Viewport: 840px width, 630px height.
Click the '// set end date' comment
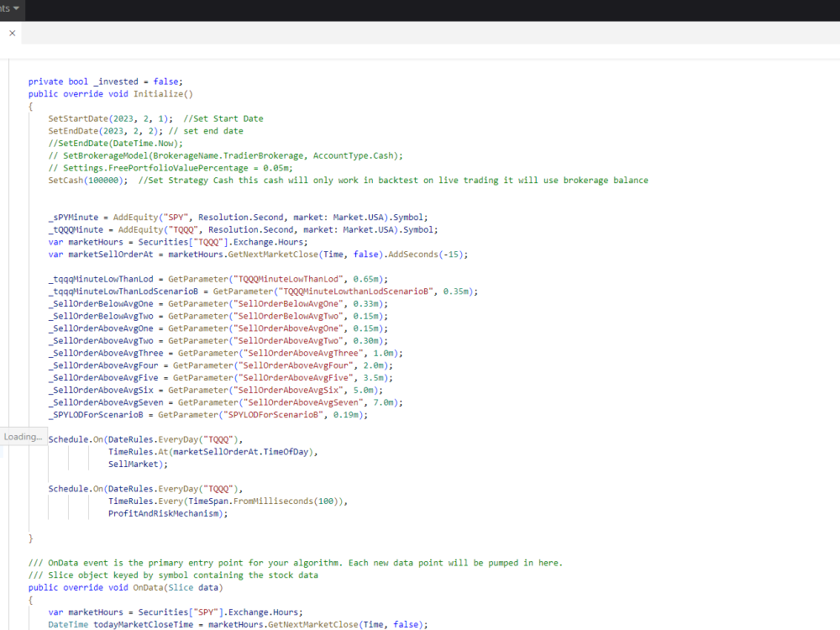[206, 131]
